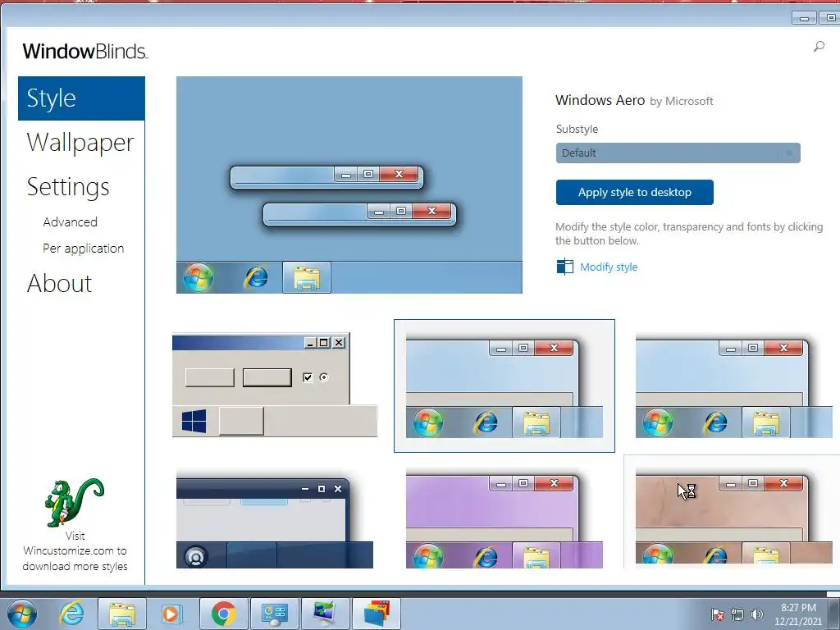Viewport: 840px width, 630px height.
Task: Go to the About page
Action: click(59, 283)
